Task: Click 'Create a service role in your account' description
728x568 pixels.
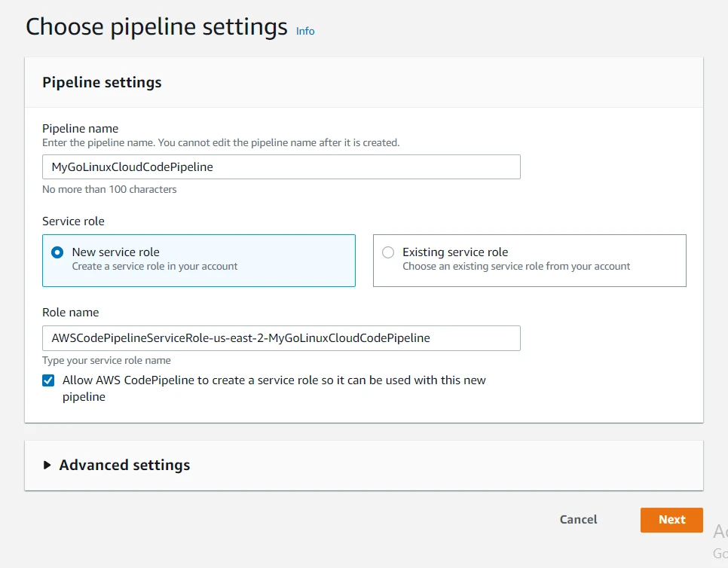Action: pyautogui.click(x=154, y=267)
